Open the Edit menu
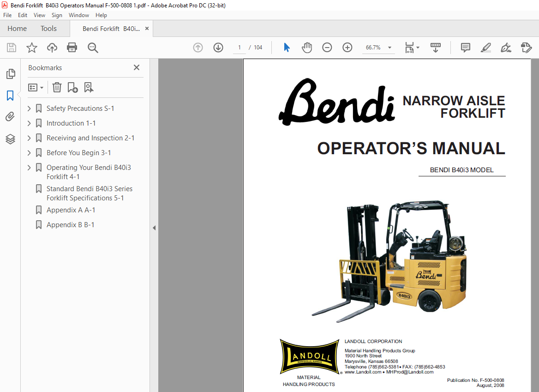 click(23, 15)
